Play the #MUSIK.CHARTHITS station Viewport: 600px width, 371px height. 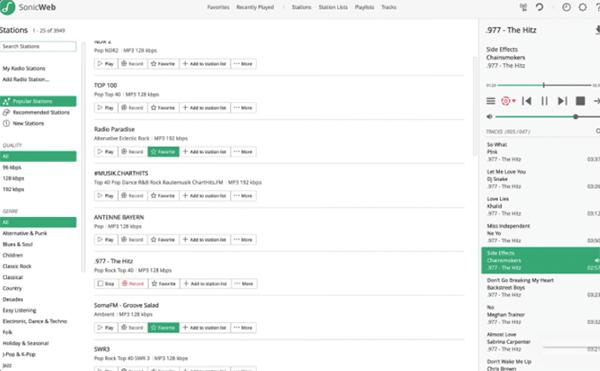click(x=106, y=196)
